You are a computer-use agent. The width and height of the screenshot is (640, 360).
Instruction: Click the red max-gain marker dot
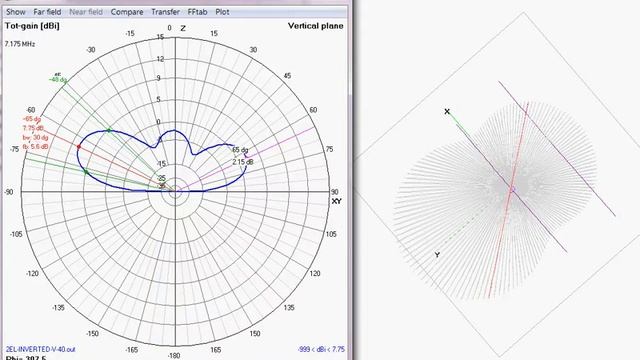(x=79, y=147)
